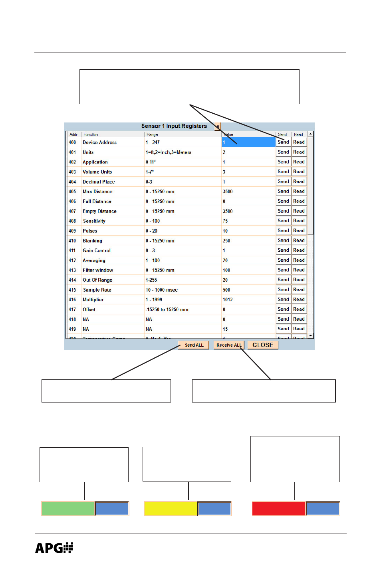Read the Gain Control register 411
The image size is (381, 588).
tap(299, 250)
